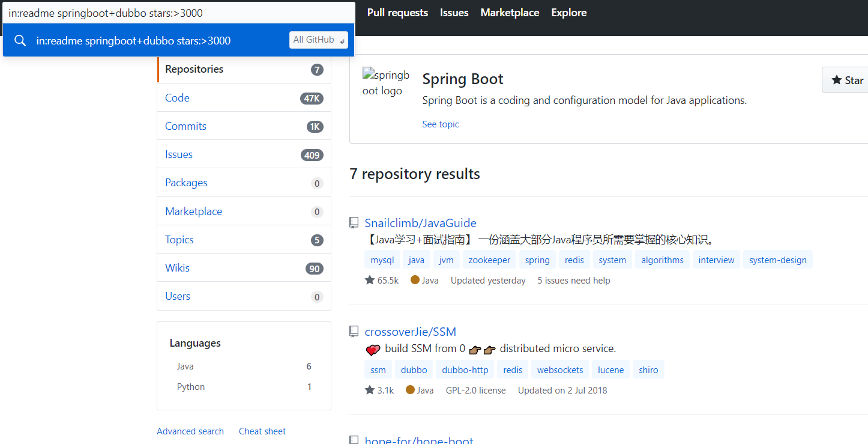Filter results by Java language
The image size is (868, 444).
tap(244, 366)
